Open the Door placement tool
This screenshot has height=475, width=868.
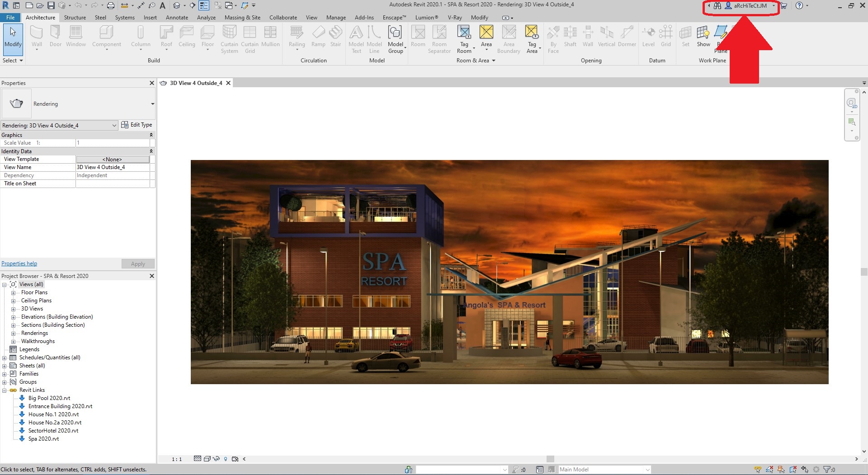tap(55, 36)
